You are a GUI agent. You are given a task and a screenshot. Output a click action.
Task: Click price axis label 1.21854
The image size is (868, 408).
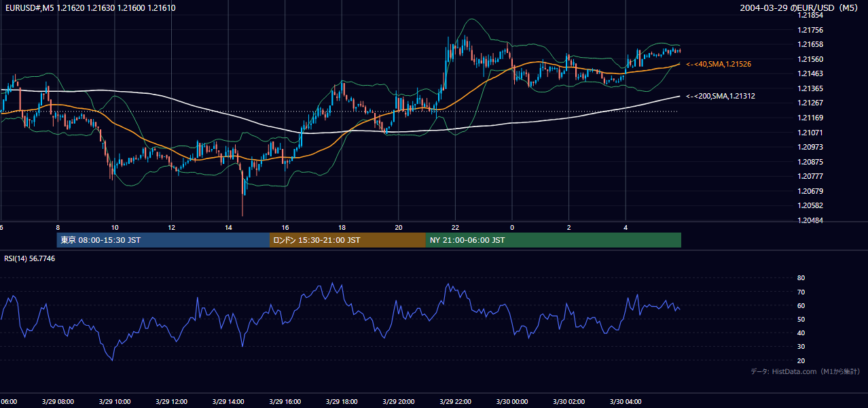pyautogui.click(x=810, y=15)
